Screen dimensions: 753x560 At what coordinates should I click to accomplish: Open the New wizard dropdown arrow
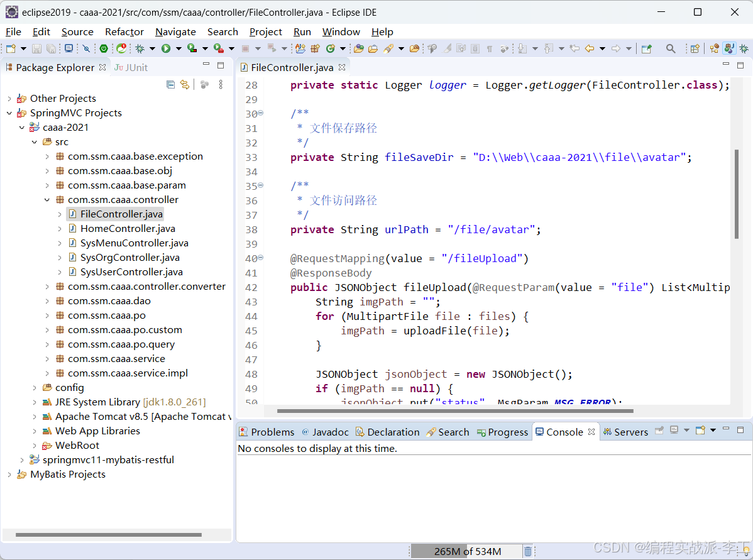pyautogui.click(x=23, y=48)
